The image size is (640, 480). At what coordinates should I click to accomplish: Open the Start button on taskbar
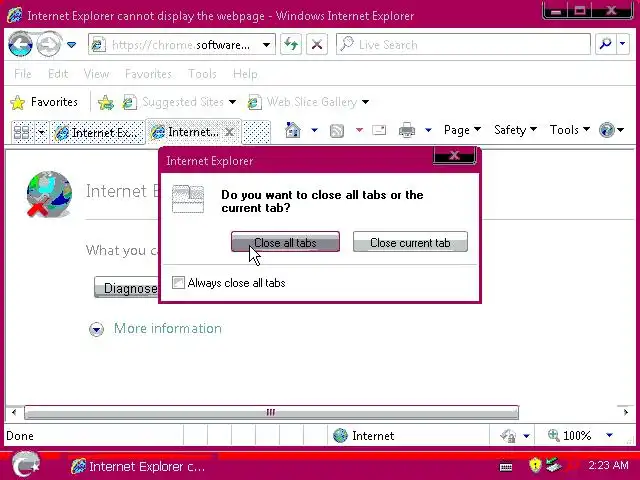coord(25,465)
